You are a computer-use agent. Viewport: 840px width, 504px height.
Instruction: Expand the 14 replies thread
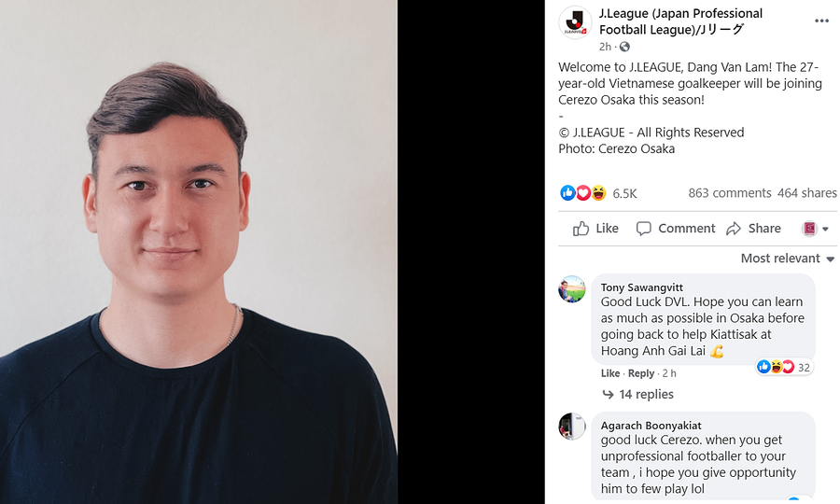point(638,395)
